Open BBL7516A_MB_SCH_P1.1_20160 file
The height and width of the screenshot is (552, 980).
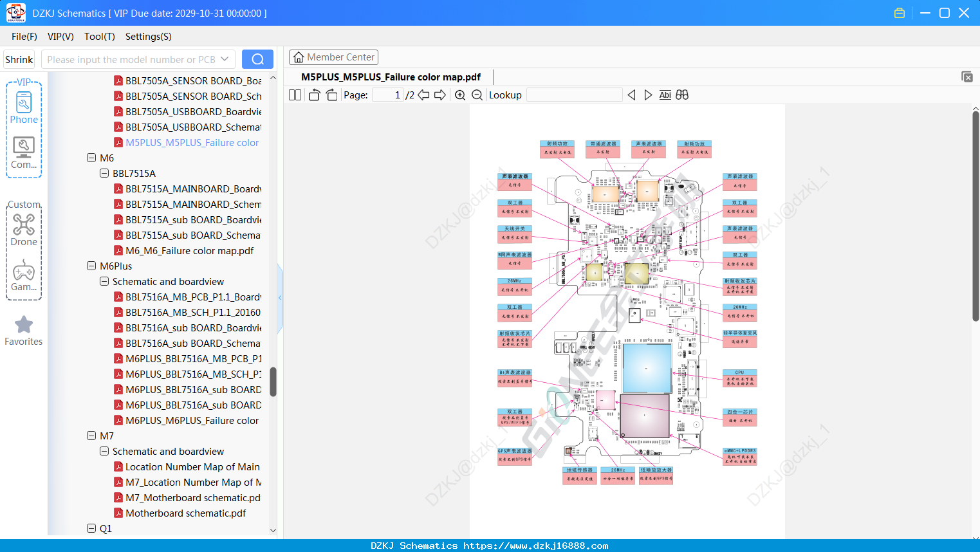(x=194, y=313)
